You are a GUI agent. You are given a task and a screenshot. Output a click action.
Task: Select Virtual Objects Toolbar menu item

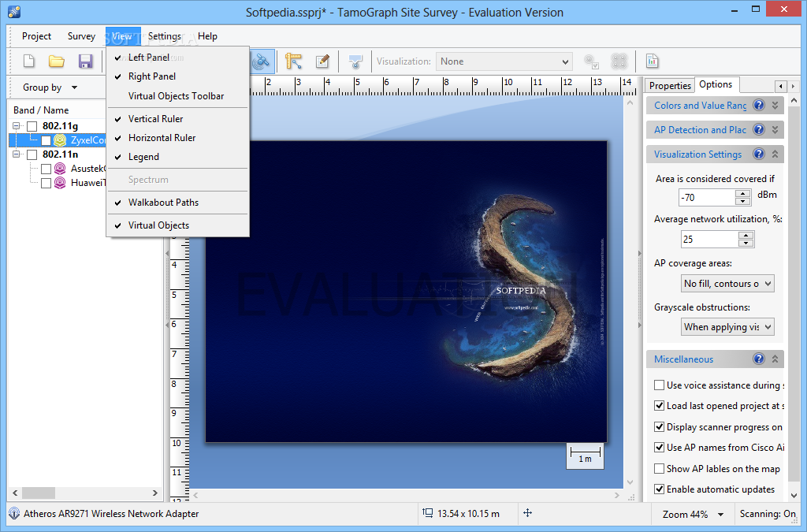point(177,95)
